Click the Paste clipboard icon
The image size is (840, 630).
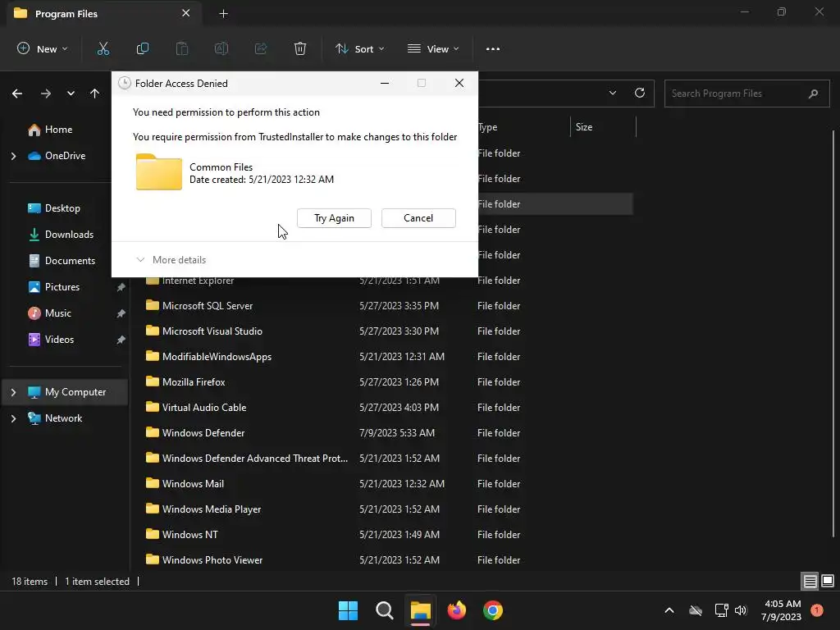(x=182, y=48)
